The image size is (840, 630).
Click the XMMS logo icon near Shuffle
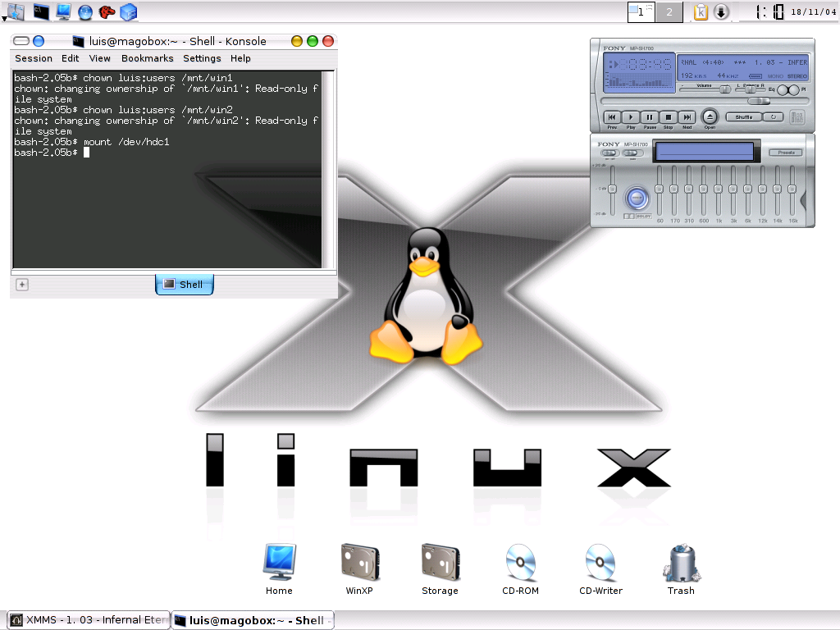click(797, 116)
